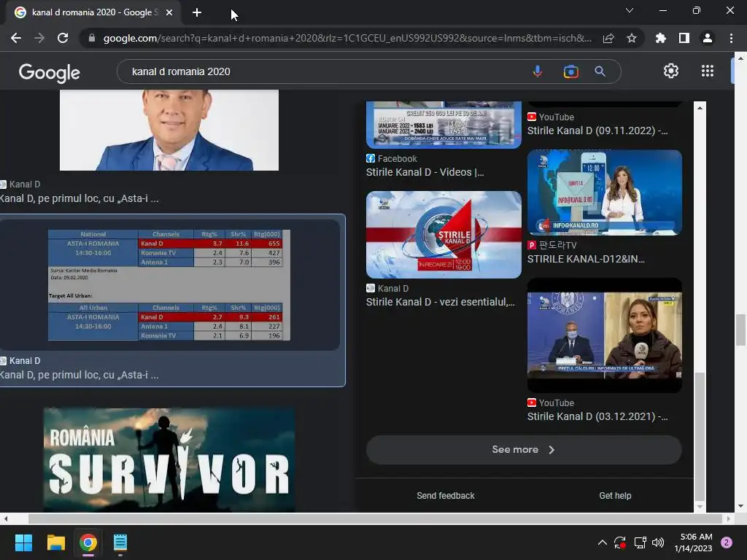The height and width of the screenshot is (560, 747).
Task: Search tabs dropdown chevron
Action: click(x=630, y=10)
